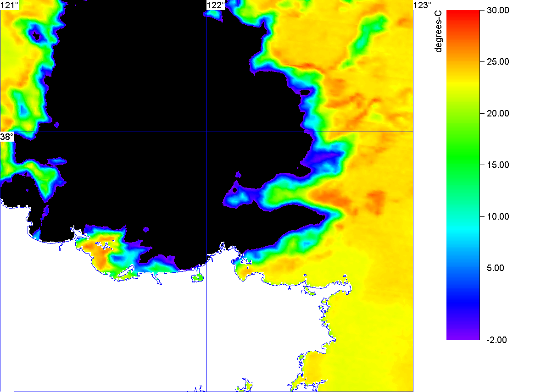Click the 10.00 colorbar value
Image resolution: width=535 pixels, height=392 pixels.
[x=498, y=216]
